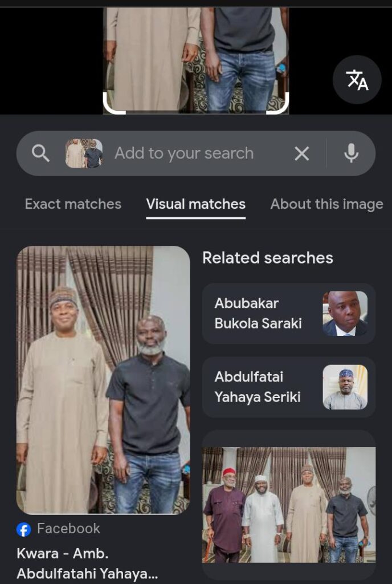Select the Visual matches tab
The image size is (392, 584).
click(195, 204)
